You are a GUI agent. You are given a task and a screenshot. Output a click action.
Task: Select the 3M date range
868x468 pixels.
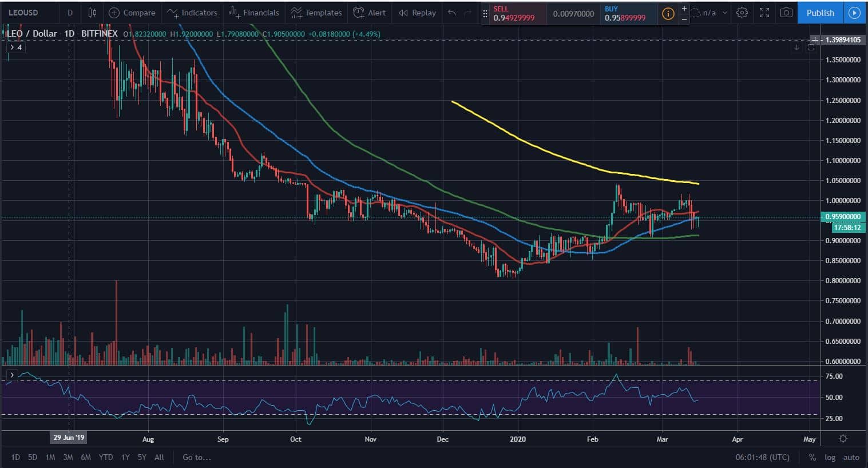click(68, 457)
